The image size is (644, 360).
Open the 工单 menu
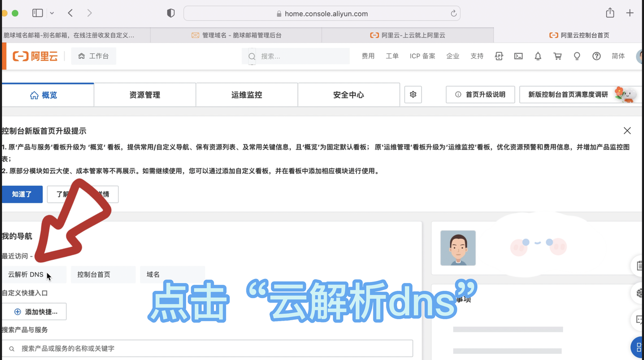coord(392,56)
